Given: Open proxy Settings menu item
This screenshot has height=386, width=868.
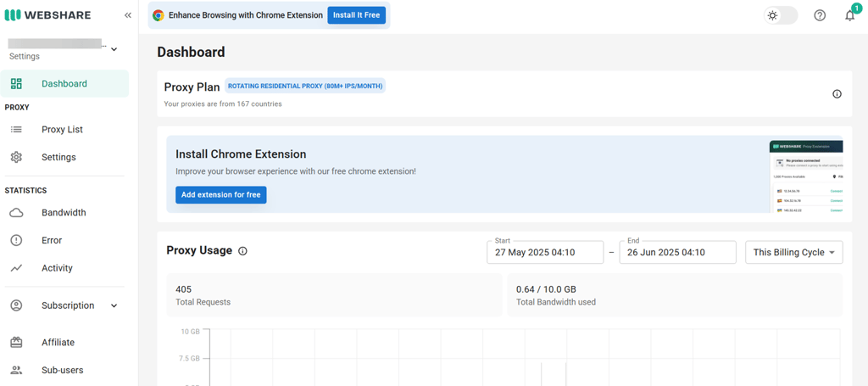Looking at the screenshot, I should pyautogui.click(x=58, y=157).
